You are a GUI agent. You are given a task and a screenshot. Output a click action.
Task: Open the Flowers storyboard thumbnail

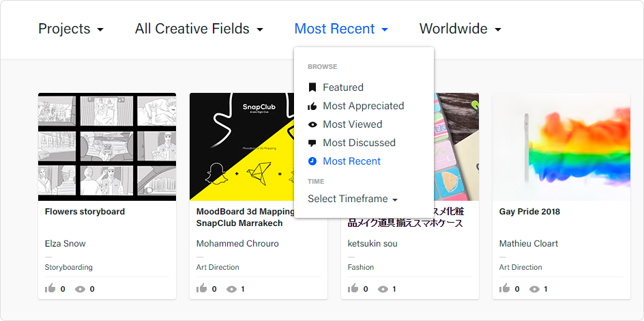pos(107,147)
